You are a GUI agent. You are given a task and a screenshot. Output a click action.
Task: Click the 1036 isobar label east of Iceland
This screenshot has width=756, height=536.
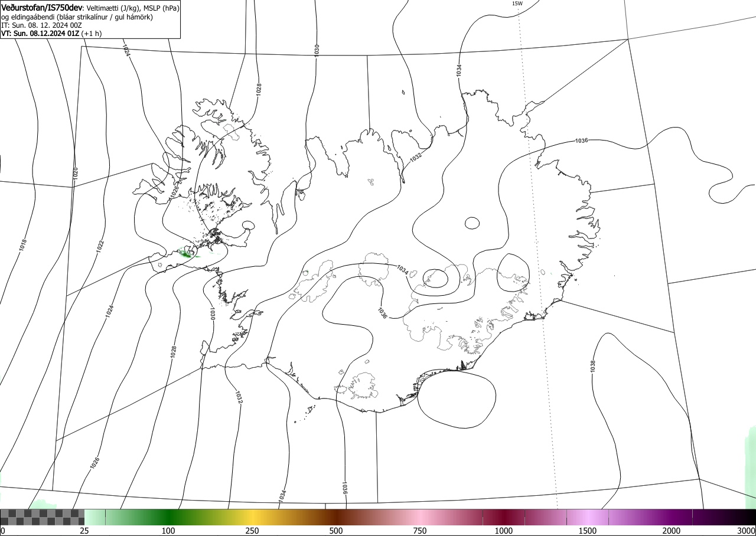581,140
